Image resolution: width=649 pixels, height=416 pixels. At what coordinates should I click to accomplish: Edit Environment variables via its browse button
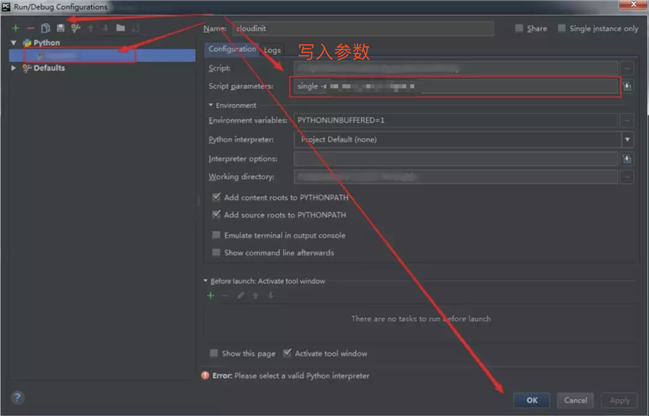point(627,120)
